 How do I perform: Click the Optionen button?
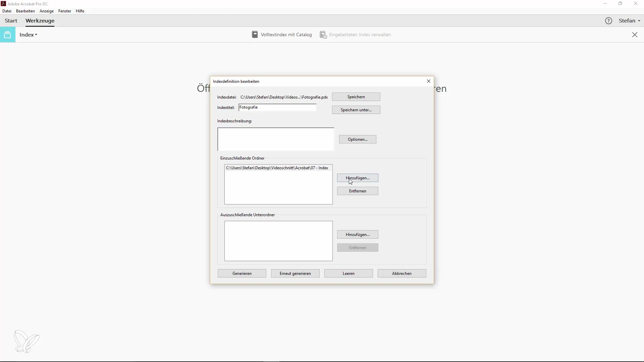pyautogui.click(x=357, y=139)
